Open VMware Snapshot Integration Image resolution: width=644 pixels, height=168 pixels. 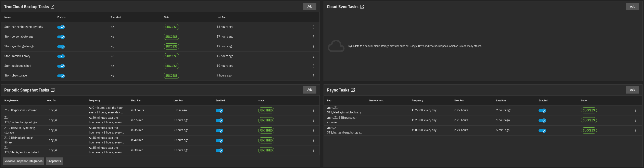click(x=24, y=161)
